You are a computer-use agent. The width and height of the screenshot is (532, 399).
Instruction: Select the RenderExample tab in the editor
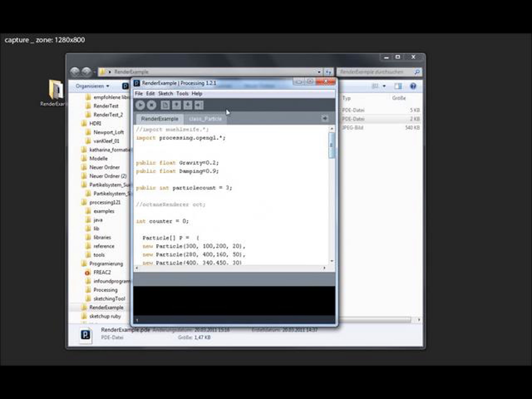coord(160,119)
